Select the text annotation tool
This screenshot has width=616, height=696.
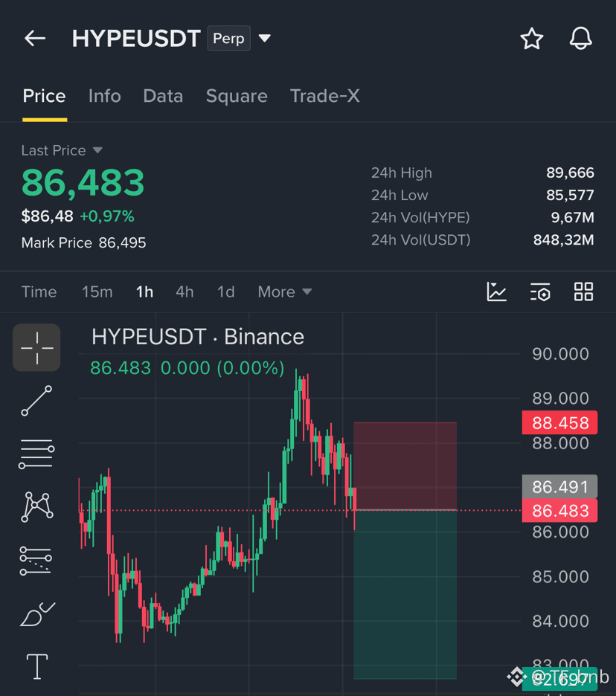coord(37,667)
